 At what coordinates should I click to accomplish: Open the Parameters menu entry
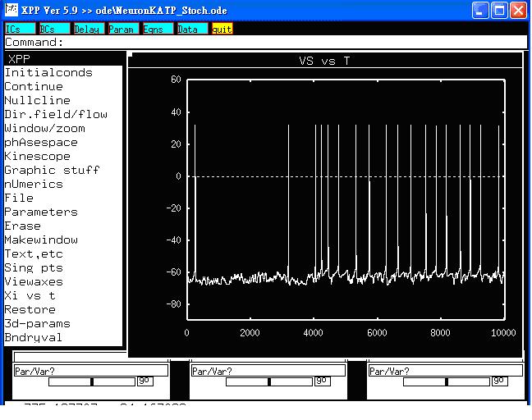41,212
